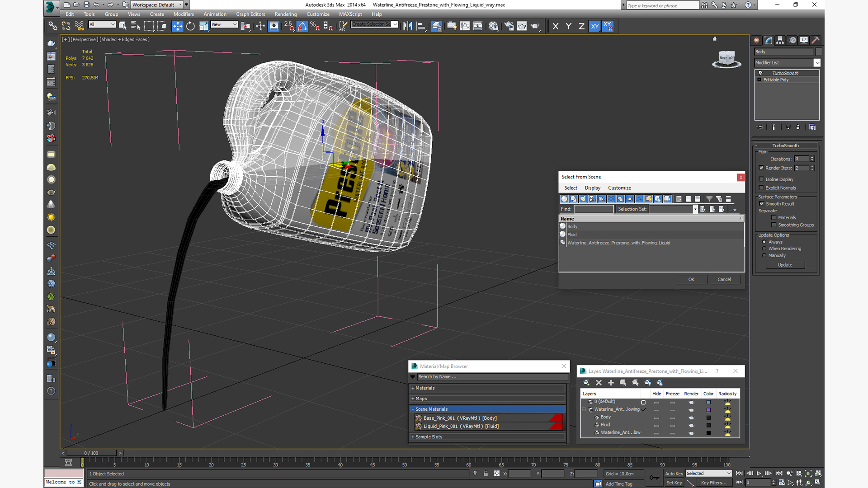Open the Rendering menu
This screenshot has width=868, height=488.
(x=285, y=14)
